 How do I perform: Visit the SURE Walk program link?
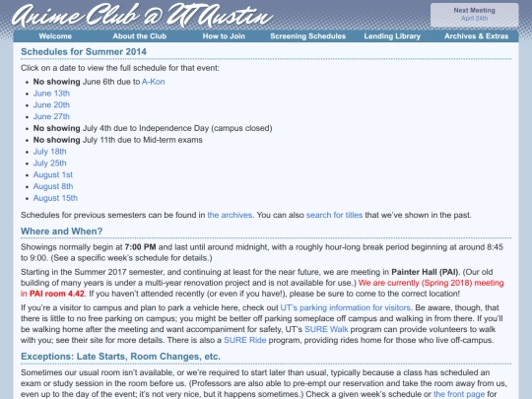click(326, 329)
